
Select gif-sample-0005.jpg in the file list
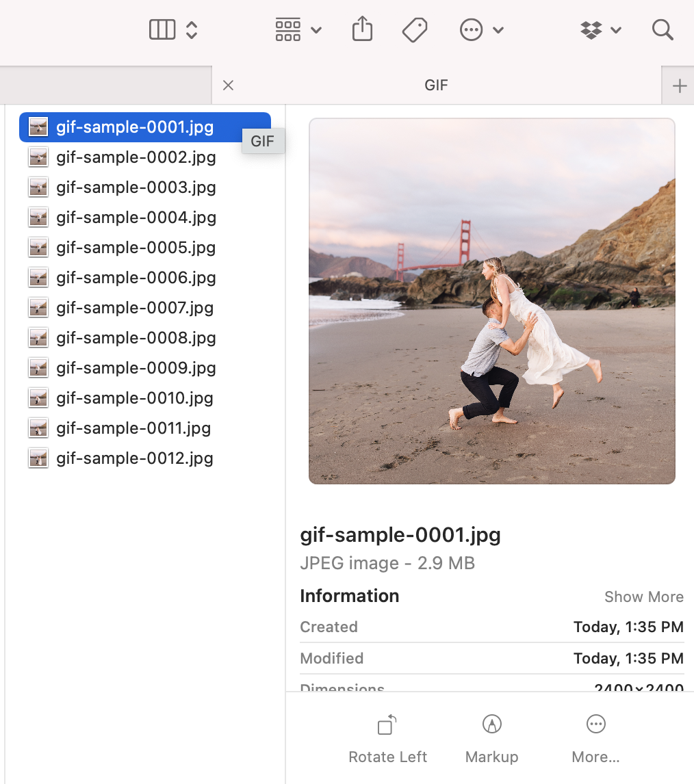click(137, 248)
